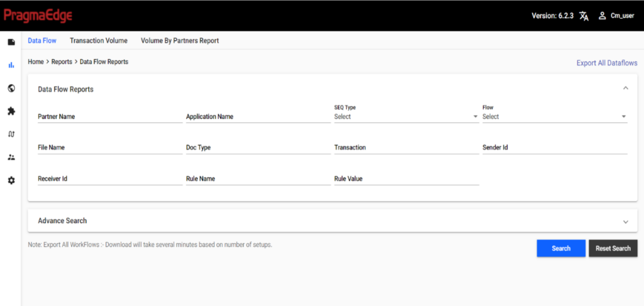Go to Reports in the breadcrumb
The width and height of the screenshot is (644, 306).
62,62
